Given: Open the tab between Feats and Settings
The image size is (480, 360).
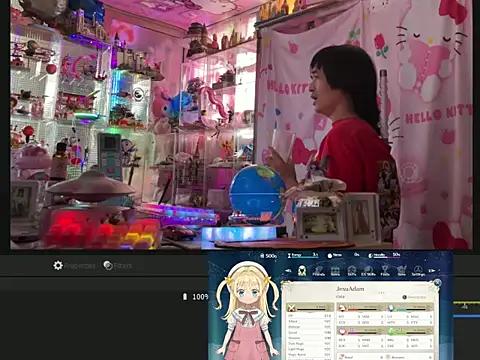Looking at the screenshot, I should [x=402, y=271].
